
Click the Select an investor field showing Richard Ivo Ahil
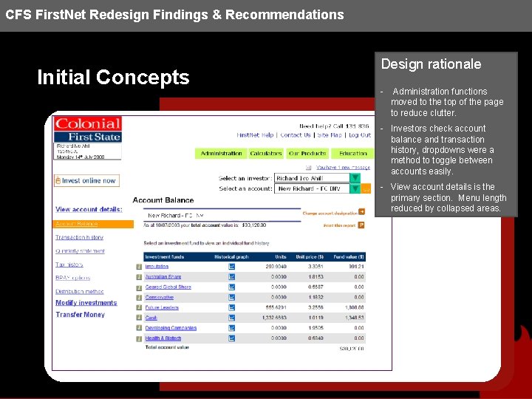click(312, 178)
